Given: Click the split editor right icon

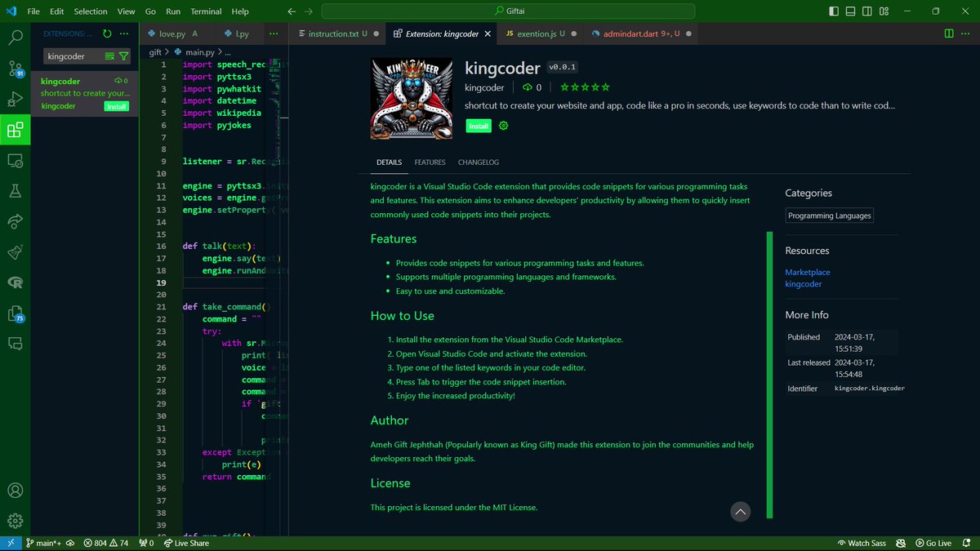Looking at the screenshot, I should tap(949, 33).
